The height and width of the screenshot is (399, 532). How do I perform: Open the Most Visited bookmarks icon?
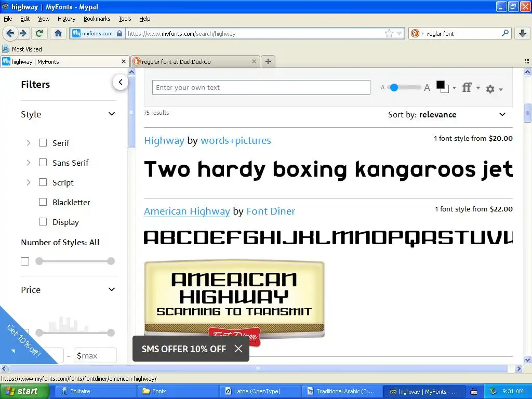point(5,49)
